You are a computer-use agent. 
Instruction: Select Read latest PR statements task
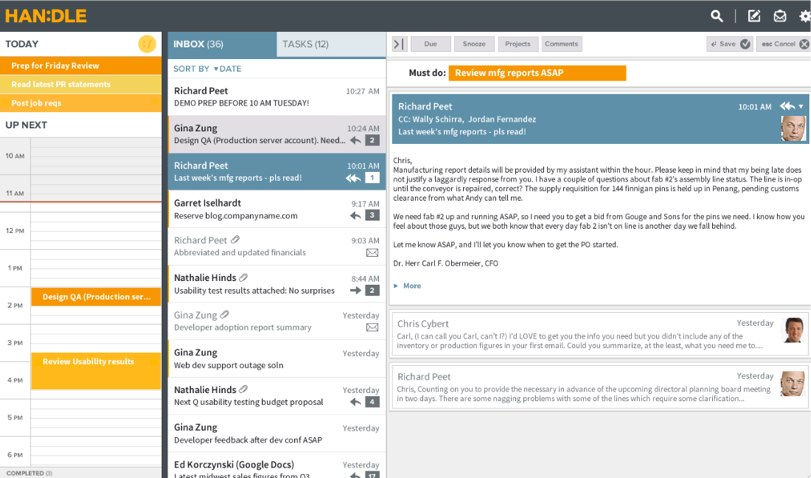tap(81, 84)
